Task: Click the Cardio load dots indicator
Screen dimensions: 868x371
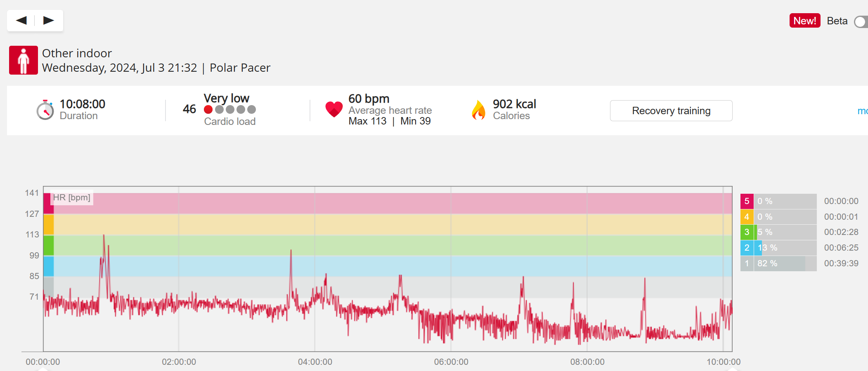Action: click(230, 110)
